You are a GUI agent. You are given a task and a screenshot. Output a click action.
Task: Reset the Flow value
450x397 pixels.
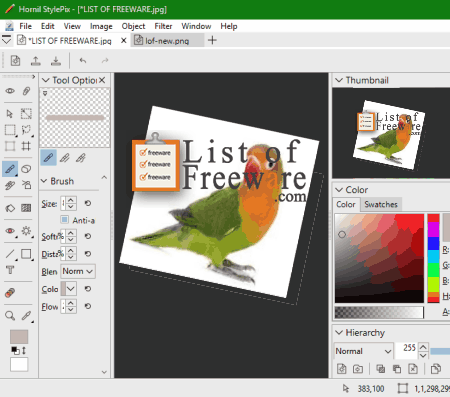coord(88,306)
